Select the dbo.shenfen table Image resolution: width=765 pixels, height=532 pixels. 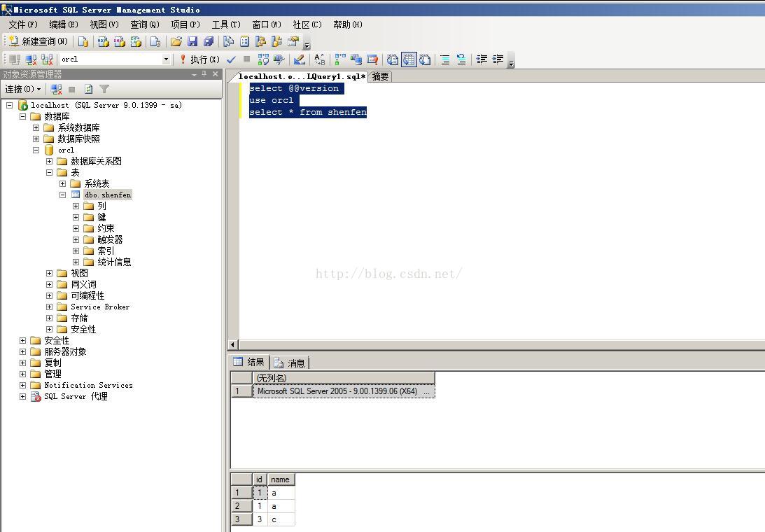(108, 195)
